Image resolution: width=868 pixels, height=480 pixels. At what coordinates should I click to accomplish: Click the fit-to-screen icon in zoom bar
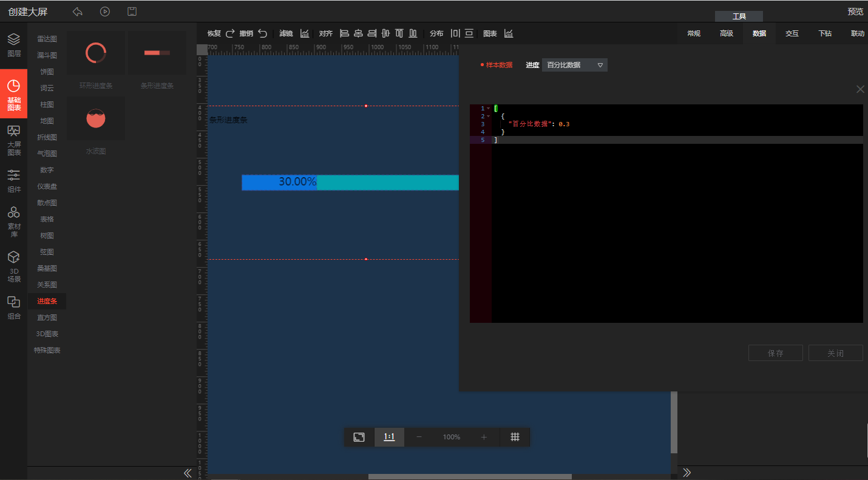[359, 437]
